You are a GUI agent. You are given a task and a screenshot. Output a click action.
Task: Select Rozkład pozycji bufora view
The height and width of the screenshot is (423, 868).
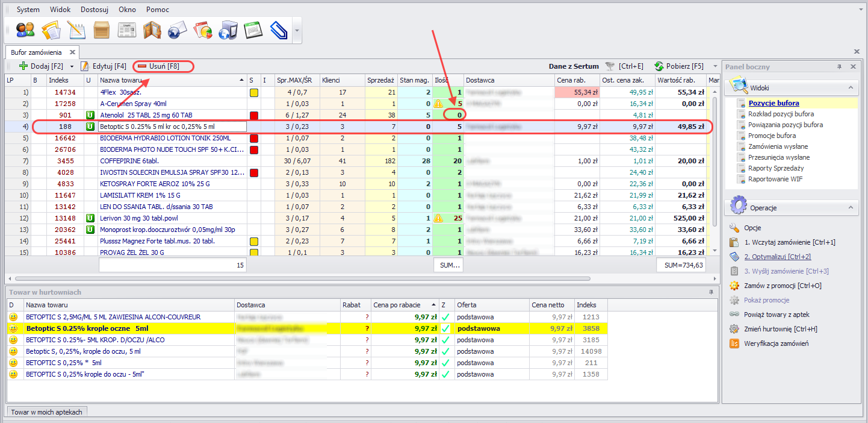pyautogui.click(x=781, y=114)
